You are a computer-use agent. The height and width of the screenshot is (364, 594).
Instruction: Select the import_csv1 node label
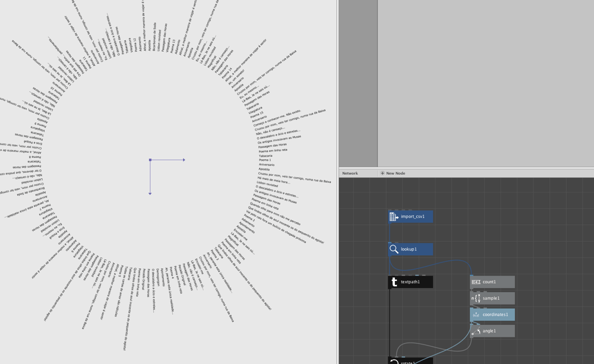[x=413, y=217]
